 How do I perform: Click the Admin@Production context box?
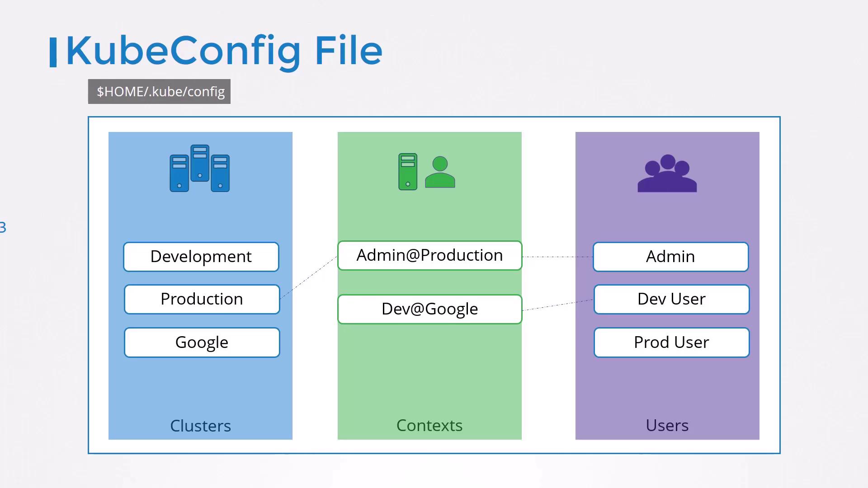pos(429,255)
